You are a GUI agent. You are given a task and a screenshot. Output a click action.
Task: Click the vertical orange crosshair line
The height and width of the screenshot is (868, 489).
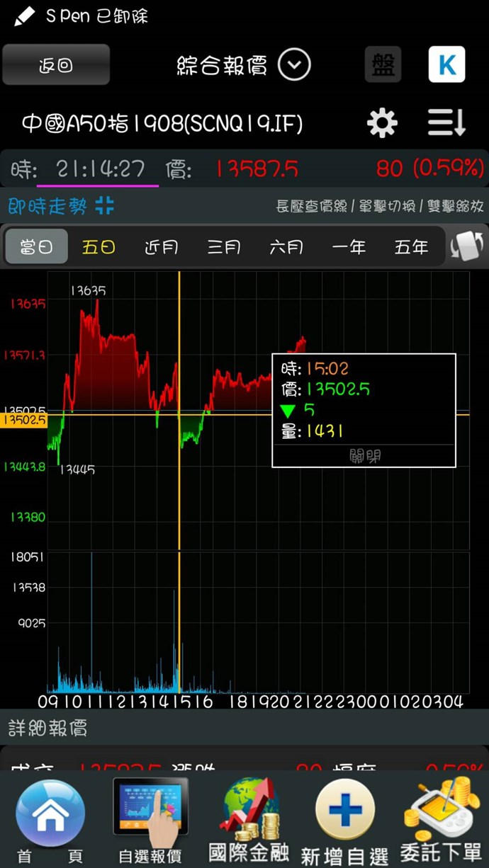[179, 496]
